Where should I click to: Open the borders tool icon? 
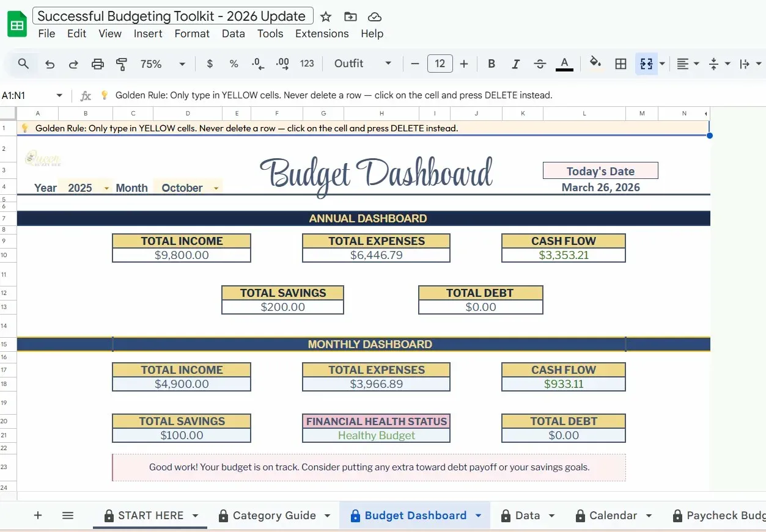point(621,64)
